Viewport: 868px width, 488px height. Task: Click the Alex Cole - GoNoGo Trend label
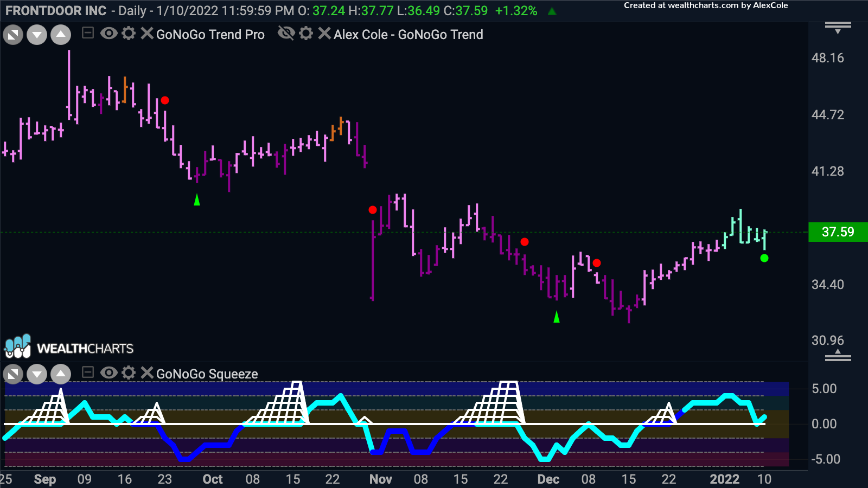(409, 35)
